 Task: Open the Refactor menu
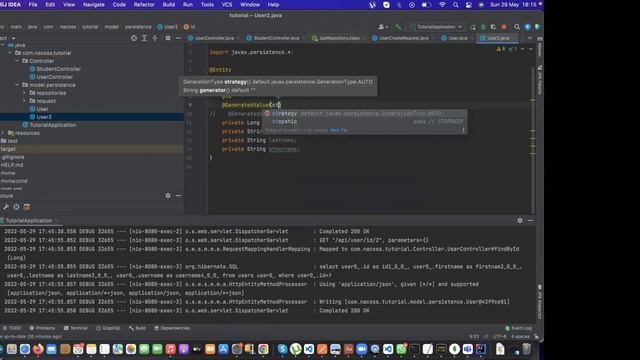coord(144,5)
